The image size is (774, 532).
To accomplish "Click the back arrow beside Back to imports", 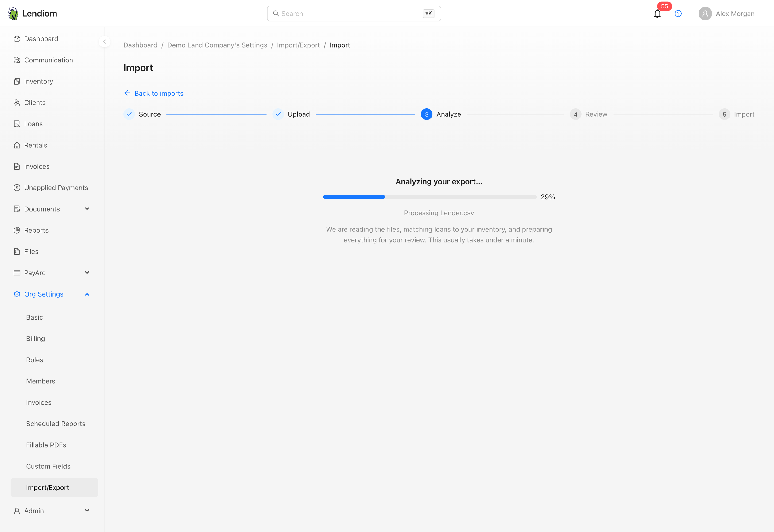I will point(127,93).
